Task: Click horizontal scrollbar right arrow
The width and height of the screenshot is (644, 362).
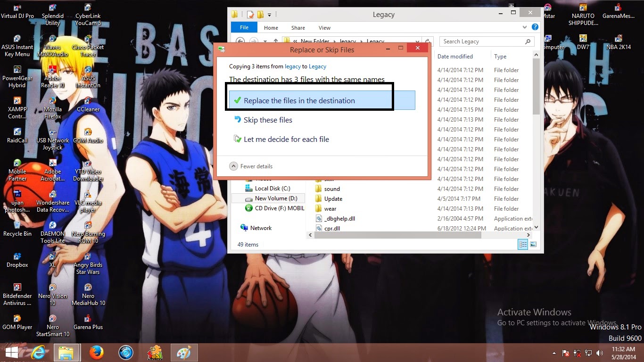Action: point(528,234)
